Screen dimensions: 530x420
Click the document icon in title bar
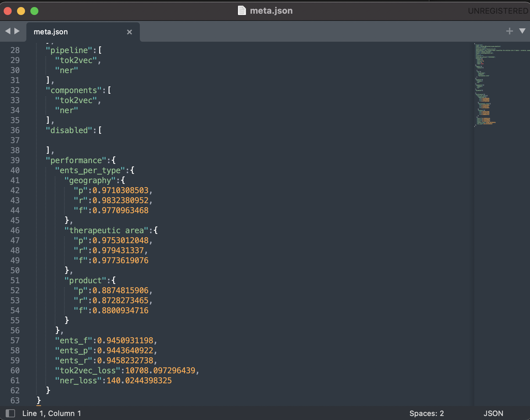[x=242, y=10]
